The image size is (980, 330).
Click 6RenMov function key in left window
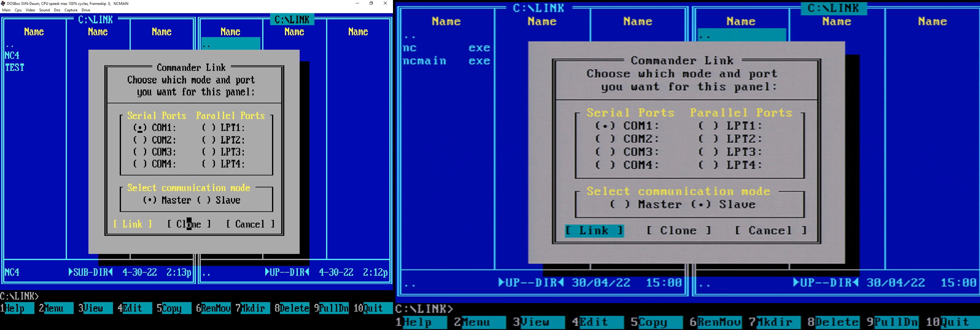click(213, 308)
